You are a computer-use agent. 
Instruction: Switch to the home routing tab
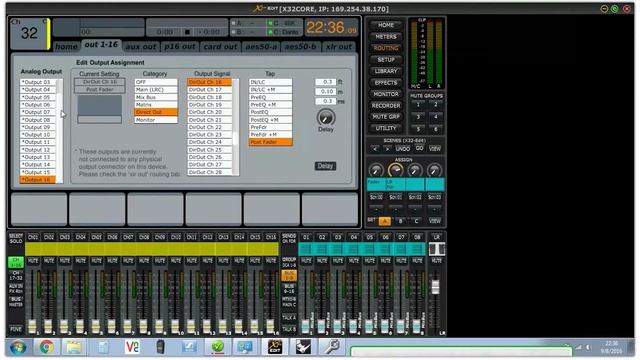66,47
